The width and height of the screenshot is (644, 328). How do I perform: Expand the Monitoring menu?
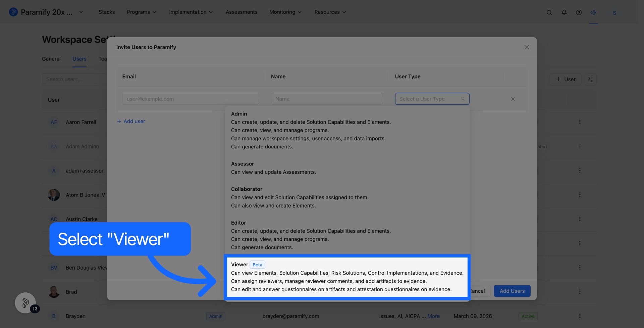pyautogui.click(x=285, y=12)
